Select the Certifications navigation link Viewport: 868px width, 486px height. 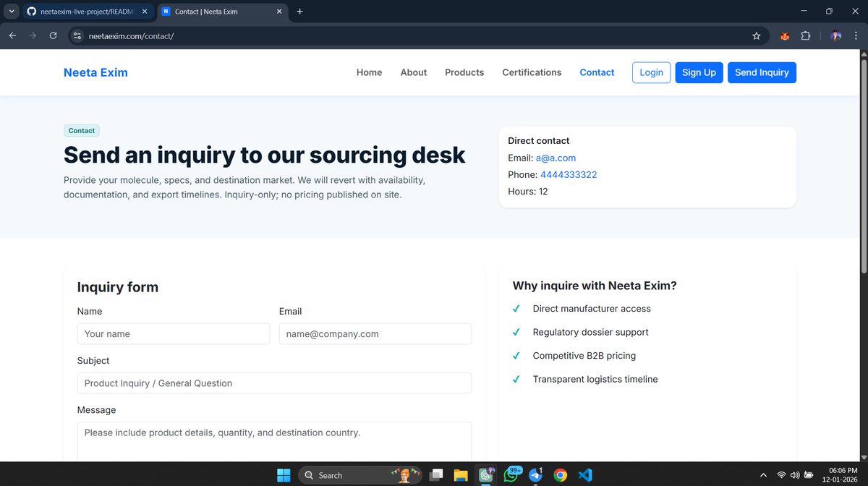(x=532, y=72)
